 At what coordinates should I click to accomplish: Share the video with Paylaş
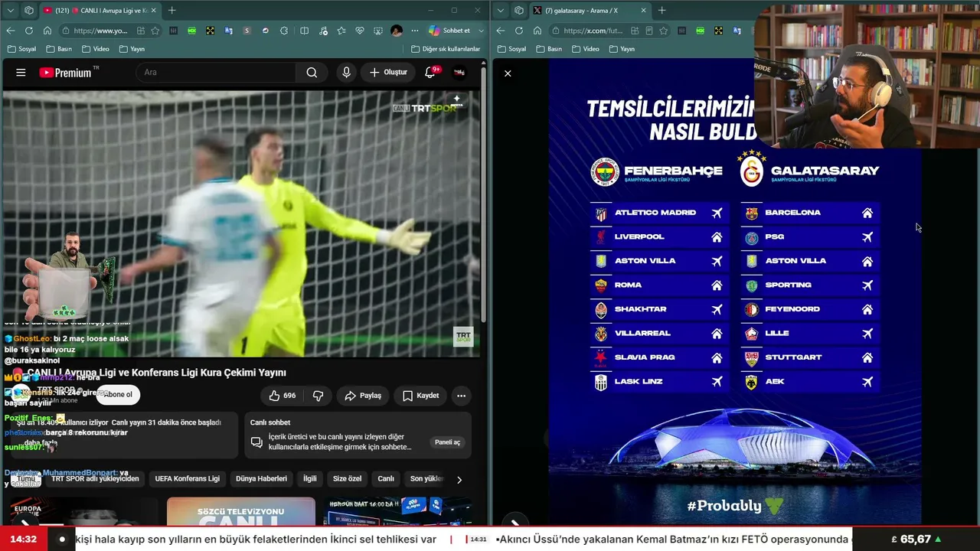pyautogui.click(x=363, y=396)
